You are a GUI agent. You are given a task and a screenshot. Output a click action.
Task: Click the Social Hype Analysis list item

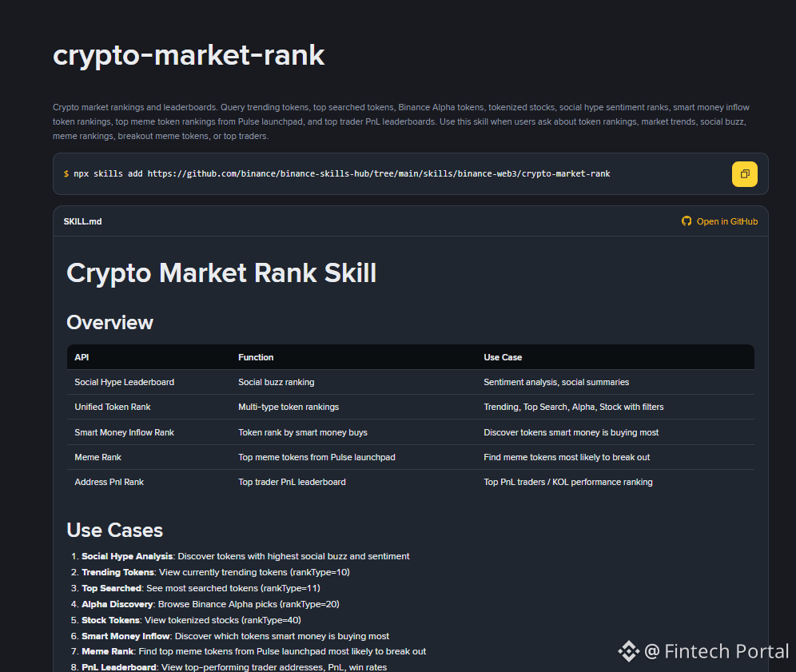click(245, 556)
